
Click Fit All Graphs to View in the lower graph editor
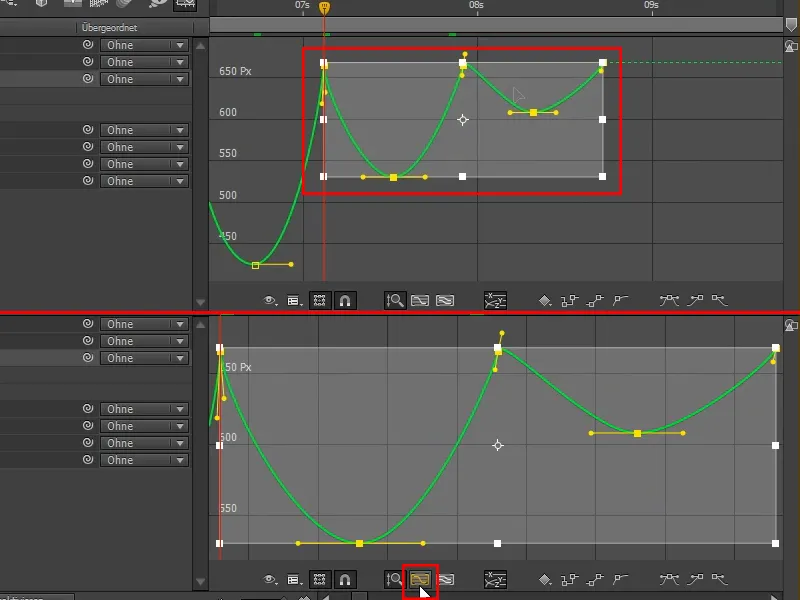coord(445,580)
